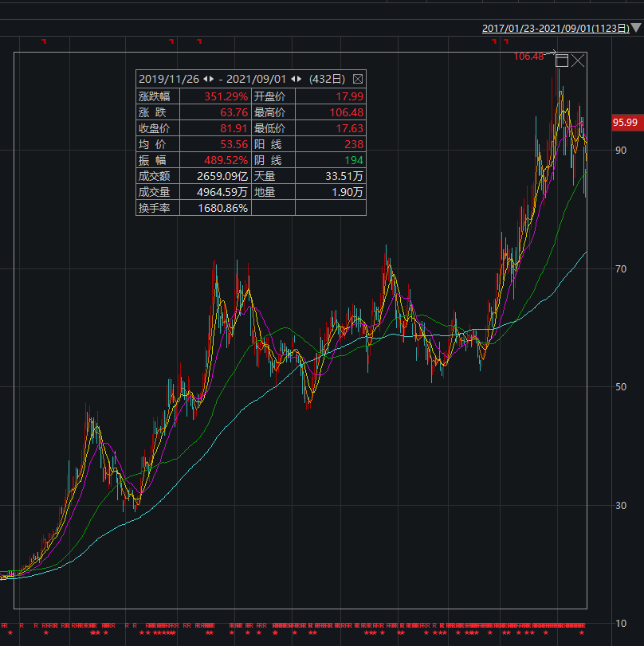Click the 2021/09/01 end date field
The image size is (644, 646).
257,79
